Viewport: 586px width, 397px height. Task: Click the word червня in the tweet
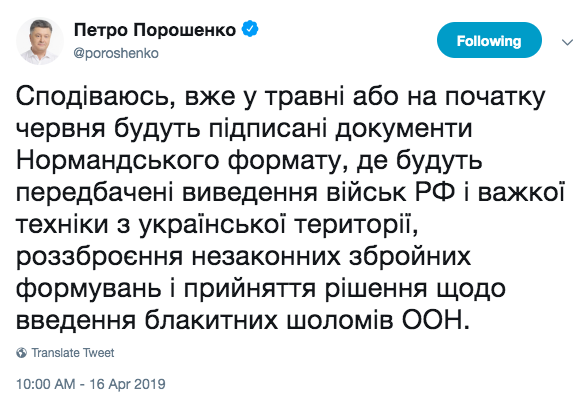(x=61, y=131)
